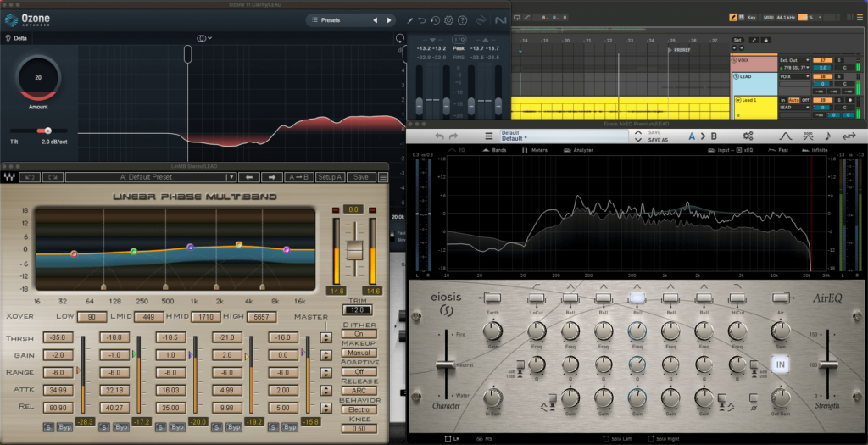Click AirEQ undo arrow
Screen dimensions: 868x445
(x=440, y=136)
